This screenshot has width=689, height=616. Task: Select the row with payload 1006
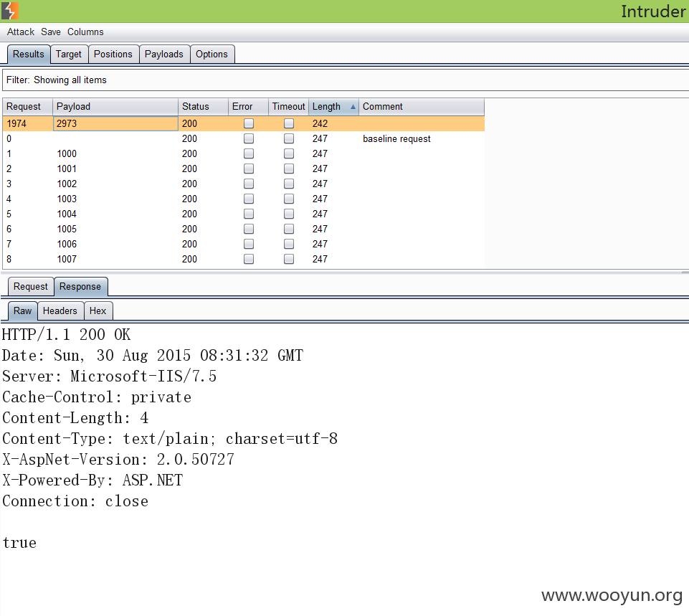pyautogui.click(x=244, y=244)
